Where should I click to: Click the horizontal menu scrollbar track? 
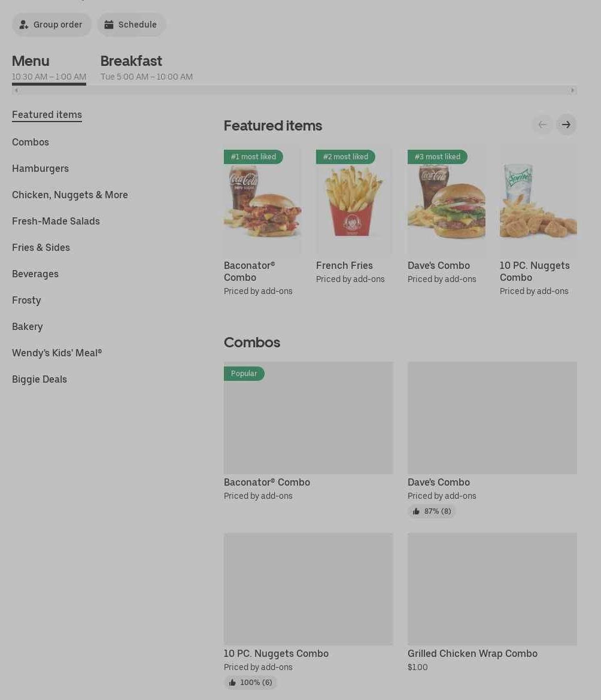295,90
